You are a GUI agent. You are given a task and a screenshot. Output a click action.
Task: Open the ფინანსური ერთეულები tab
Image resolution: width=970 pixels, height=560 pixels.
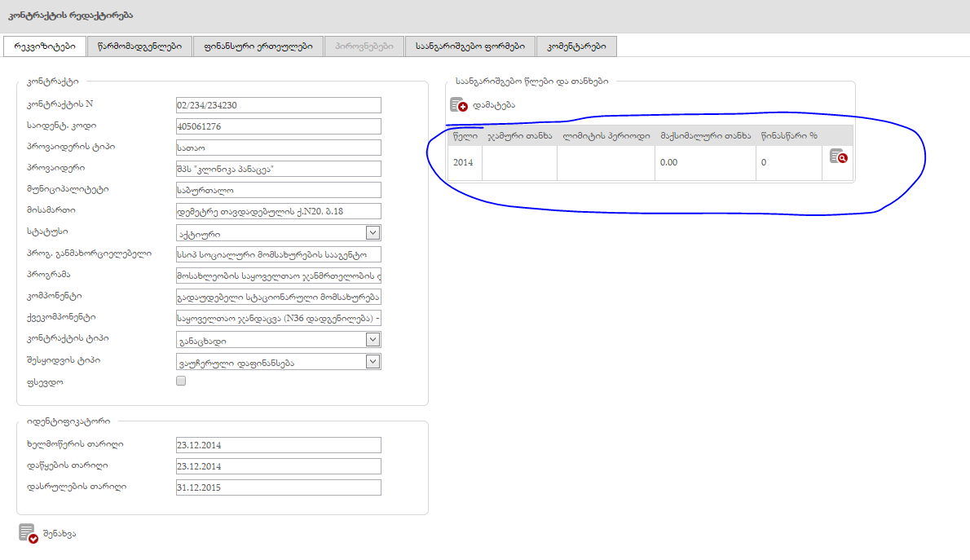(258, 46)
